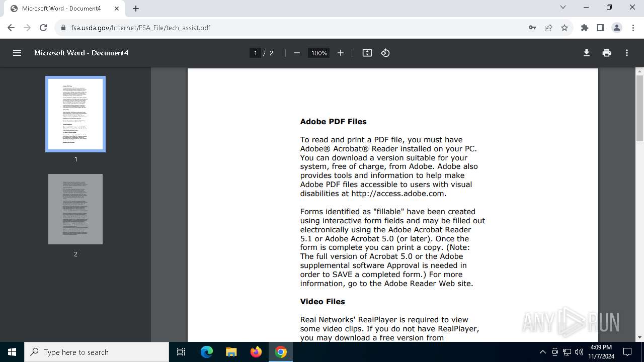Download the PDF file

587,53
